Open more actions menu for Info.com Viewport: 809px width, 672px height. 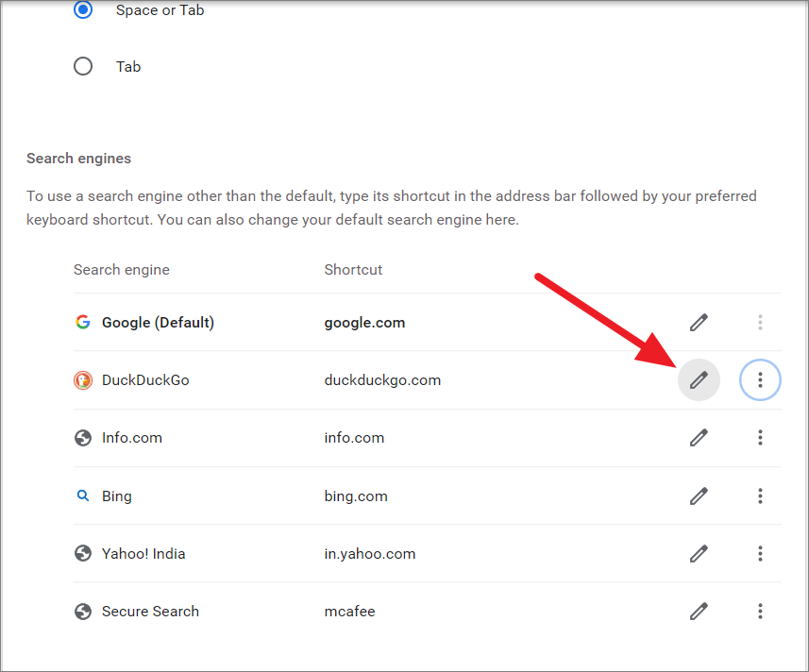[760, 438]
